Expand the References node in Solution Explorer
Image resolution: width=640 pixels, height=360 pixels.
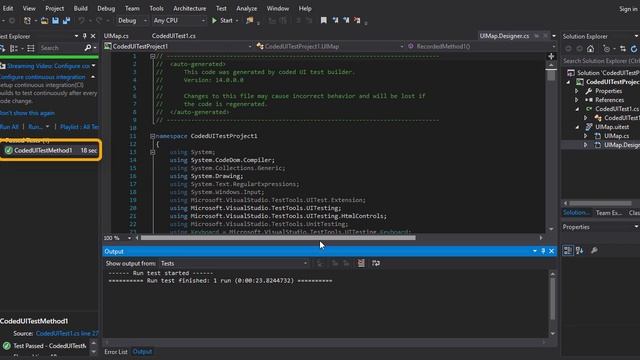576,100
